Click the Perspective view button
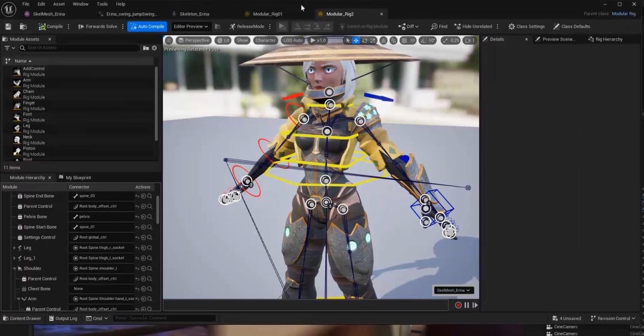 pos(194,40)
